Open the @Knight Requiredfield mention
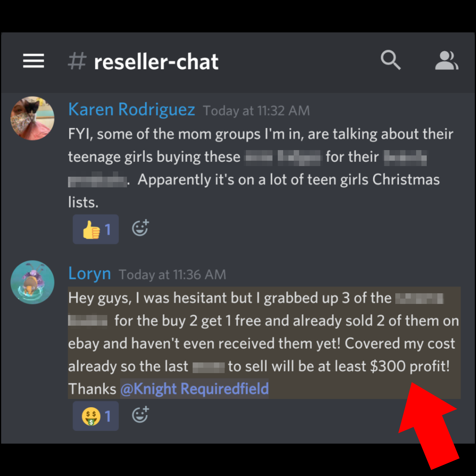The image size is (476, 476). coord(194,389)
